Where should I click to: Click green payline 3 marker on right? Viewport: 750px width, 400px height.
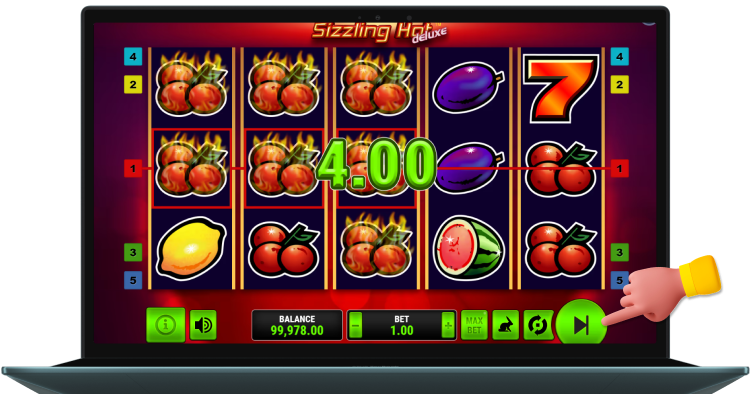[x=619, y=252]
